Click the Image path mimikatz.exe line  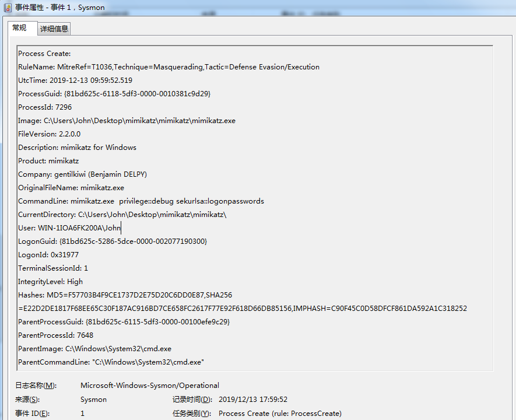tap(127, 121)
